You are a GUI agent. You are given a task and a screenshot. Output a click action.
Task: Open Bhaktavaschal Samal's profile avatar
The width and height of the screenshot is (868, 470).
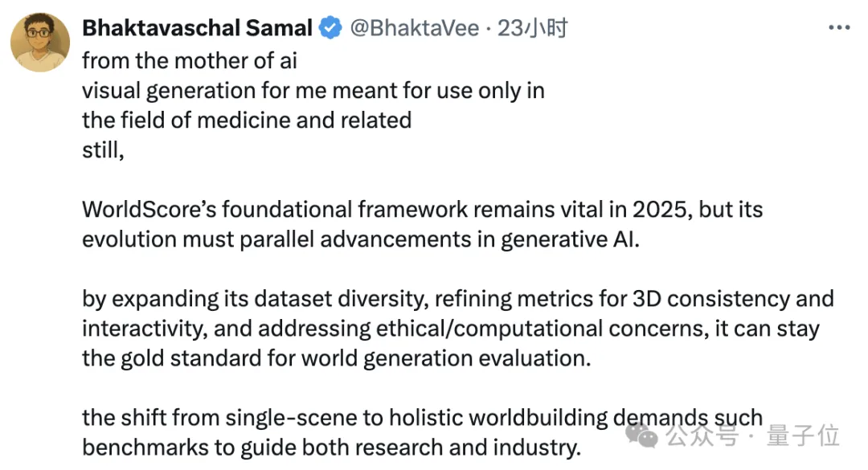tap(40, 42)
